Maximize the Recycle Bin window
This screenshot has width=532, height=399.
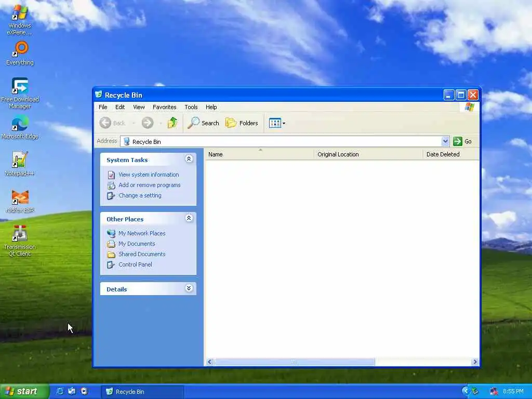[x=461, y=95]
